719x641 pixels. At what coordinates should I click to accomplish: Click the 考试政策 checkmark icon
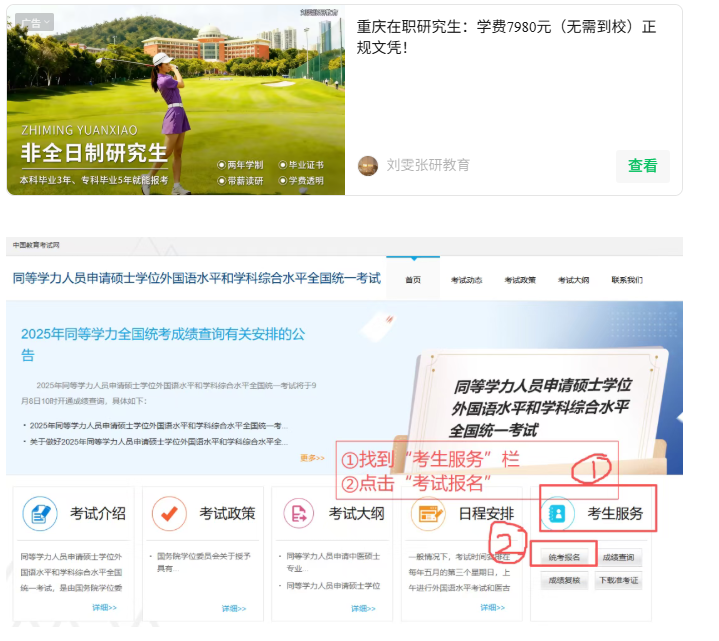169,514
